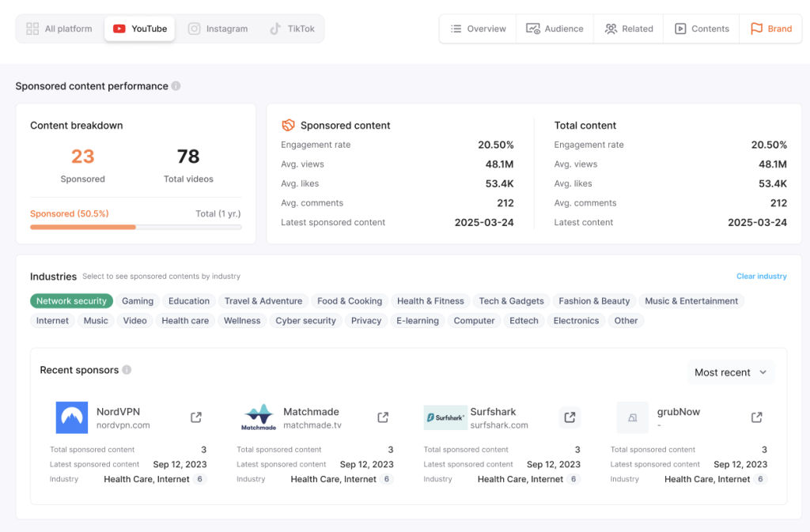
Task: Expand industry count badge on NordVPN card
Action: (x=200, y=479)
